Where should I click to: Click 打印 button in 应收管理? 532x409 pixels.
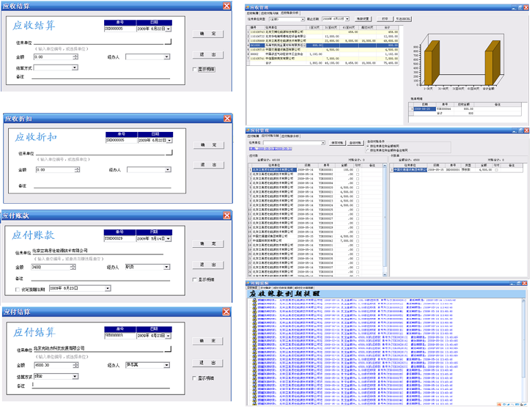(x=385, y=19)
